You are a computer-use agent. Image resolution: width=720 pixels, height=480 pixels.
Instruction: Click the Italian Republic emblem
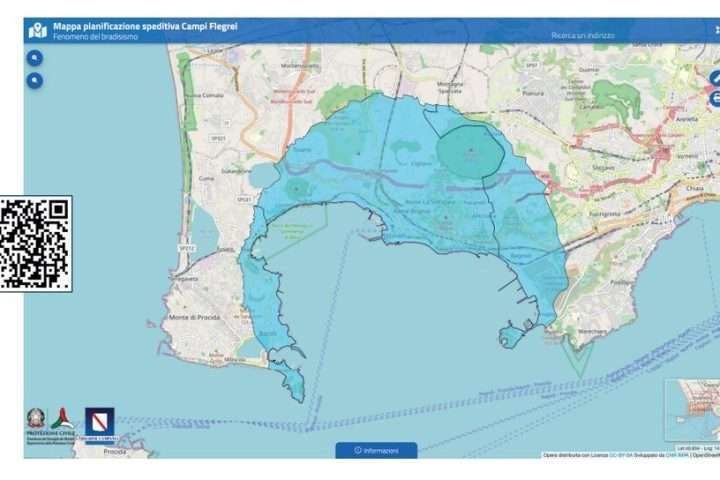(x=36, y=418)
